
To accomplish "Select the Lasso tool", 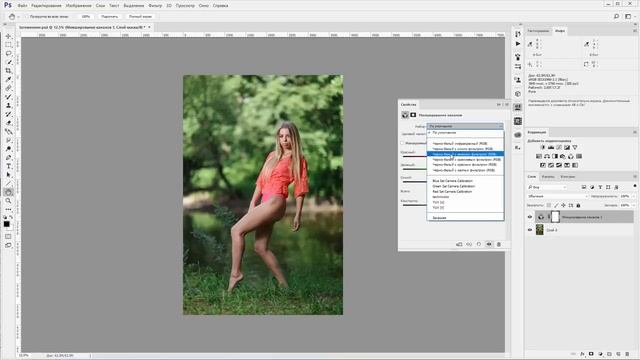I will (x=9, y=53).
